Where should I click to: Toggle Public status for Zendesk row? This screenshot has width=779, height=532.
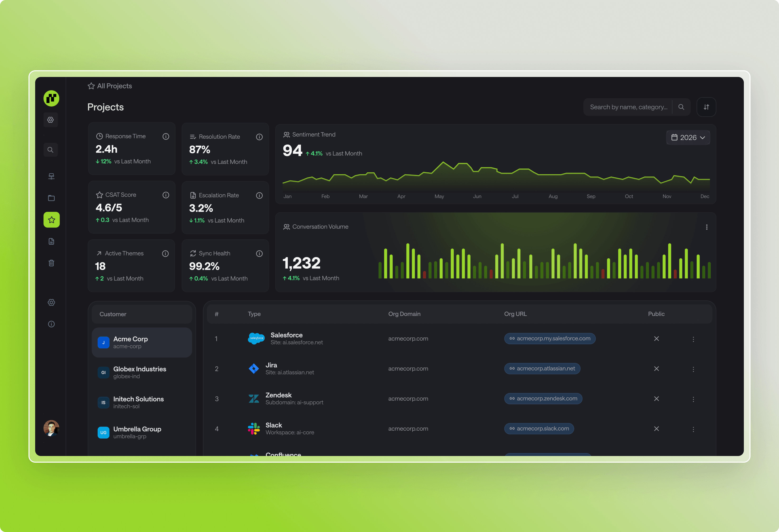pos(657,399)
